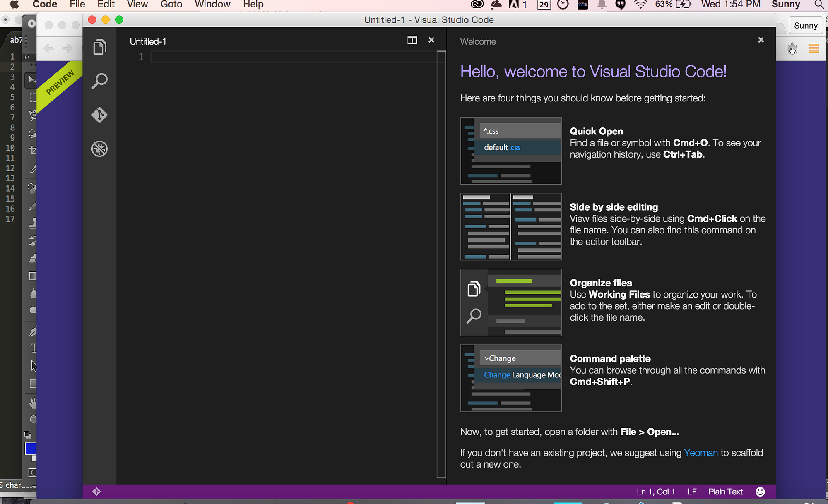Click into editor line 1
The width and height of the screenshot is (828, 504).
click(290, 57)
